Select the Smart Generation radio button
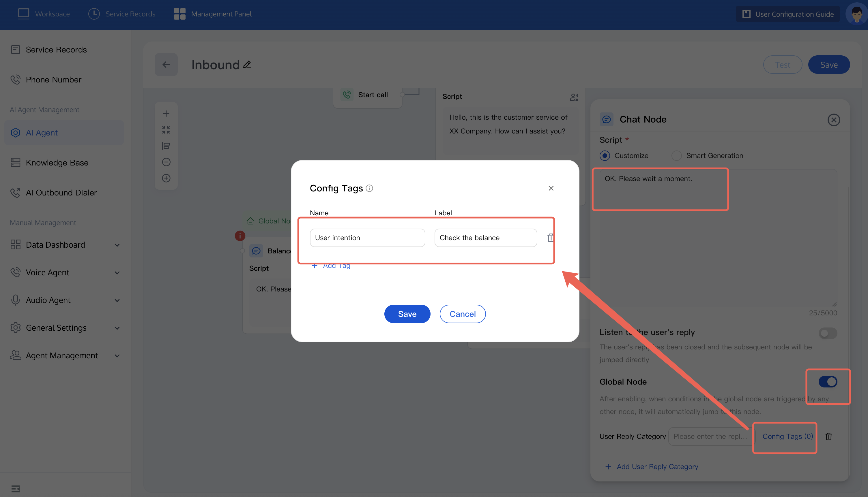Viewport: 868px width, 497px height. [x=676, y=156]
